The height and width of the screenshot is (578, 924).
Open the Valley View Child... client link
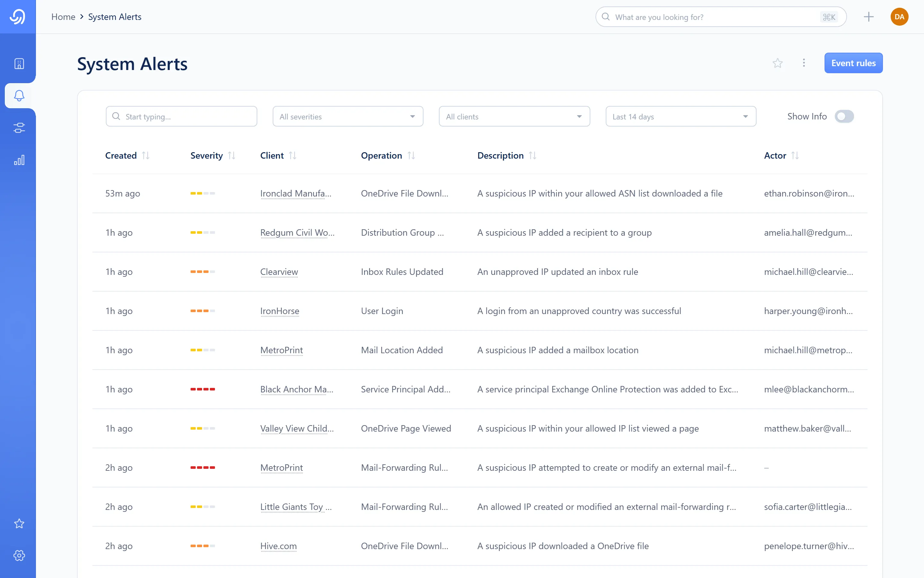tap(297, 429)
